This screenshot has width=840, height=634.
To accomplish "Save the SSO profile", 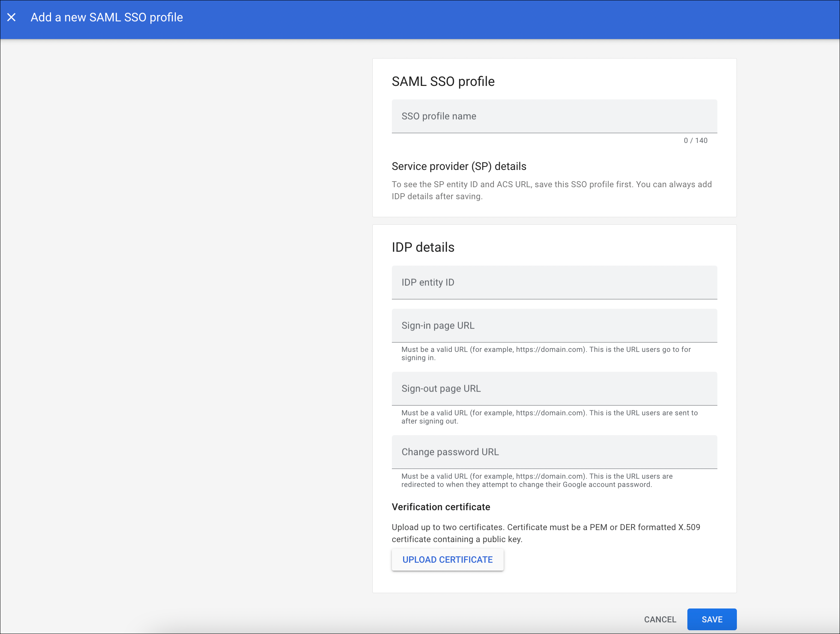I will (711, 620).
